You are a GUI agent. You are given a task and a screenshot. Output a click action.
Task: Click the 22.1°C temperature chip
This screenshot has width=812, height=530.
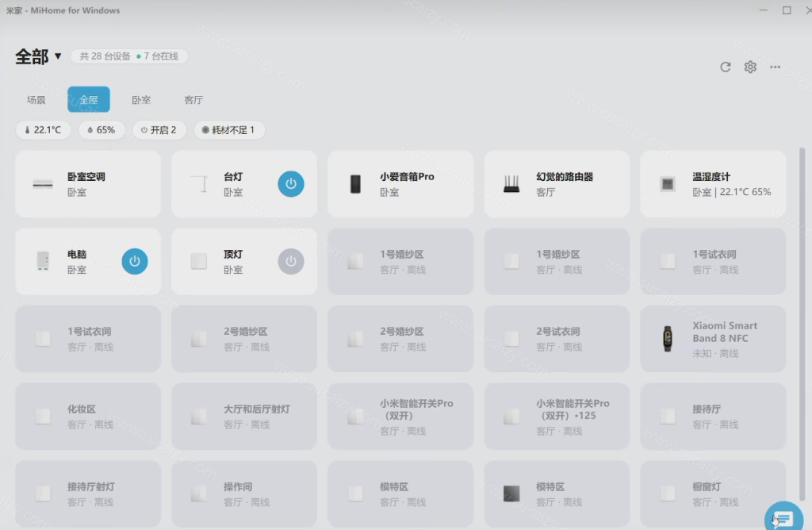coord(43,130)
